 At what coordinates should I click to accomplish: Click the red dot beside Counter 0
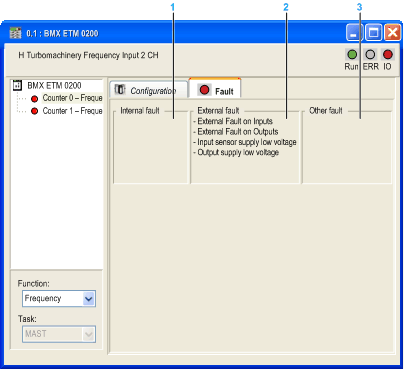tap(34, 99)
